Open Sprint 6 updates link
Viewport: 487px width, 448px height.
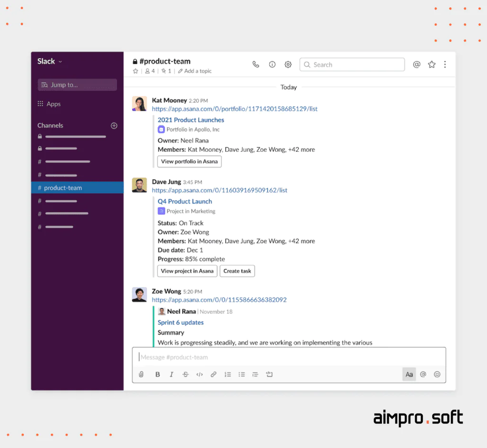(x=180, y=322)
